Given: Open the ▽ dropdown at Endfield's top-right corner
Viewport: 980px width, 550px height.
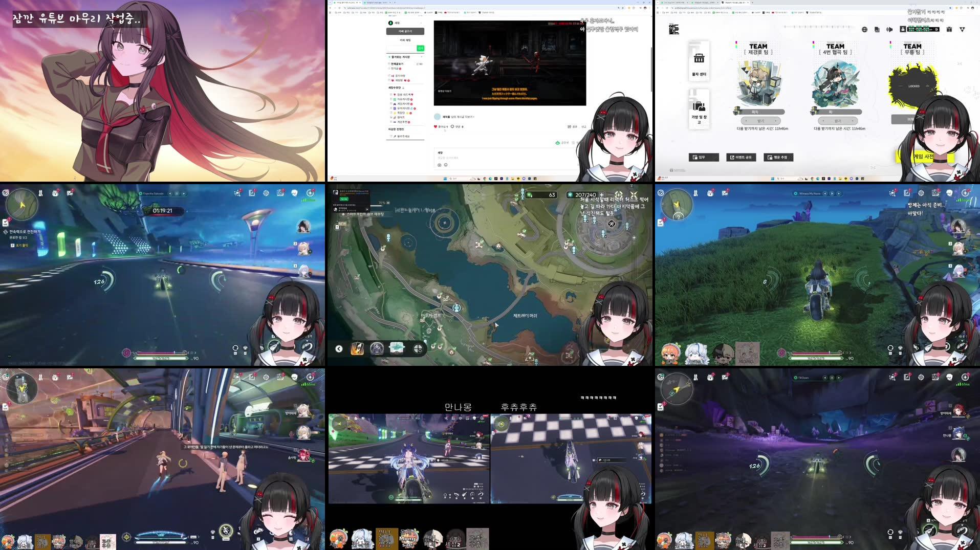Looking at the screenshot, I should pos(963,30).
